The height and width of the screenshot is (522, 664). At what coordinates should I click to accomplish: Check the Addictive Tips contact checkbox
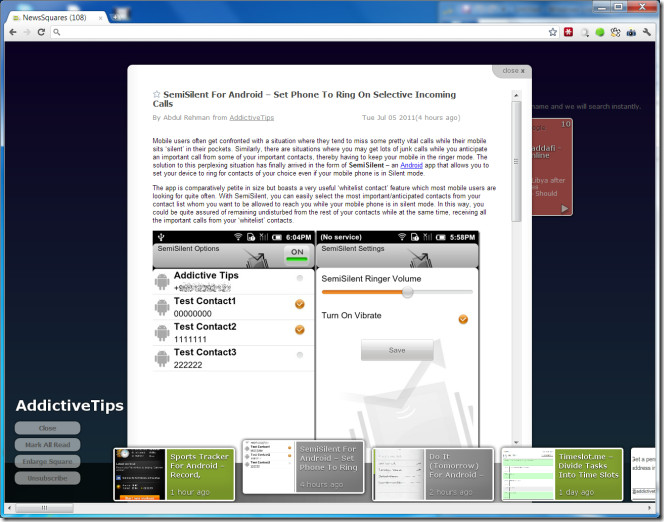coord(300,278)
